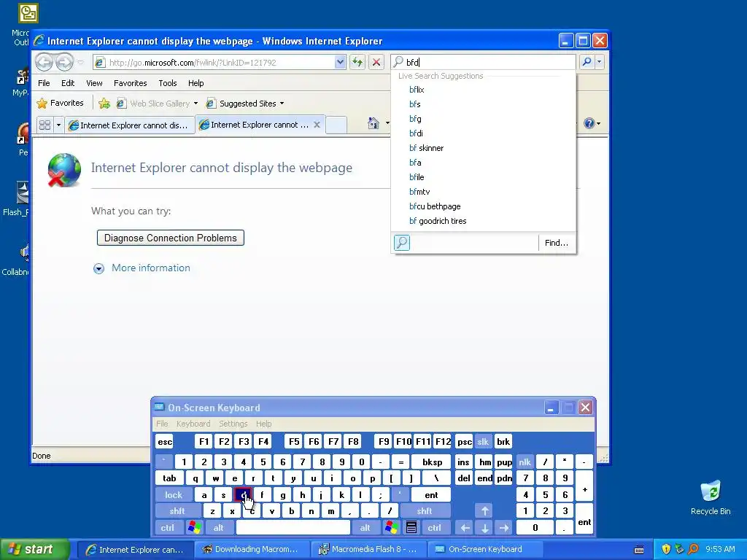Click the left arrow key on keyboard

click(465, 528)
